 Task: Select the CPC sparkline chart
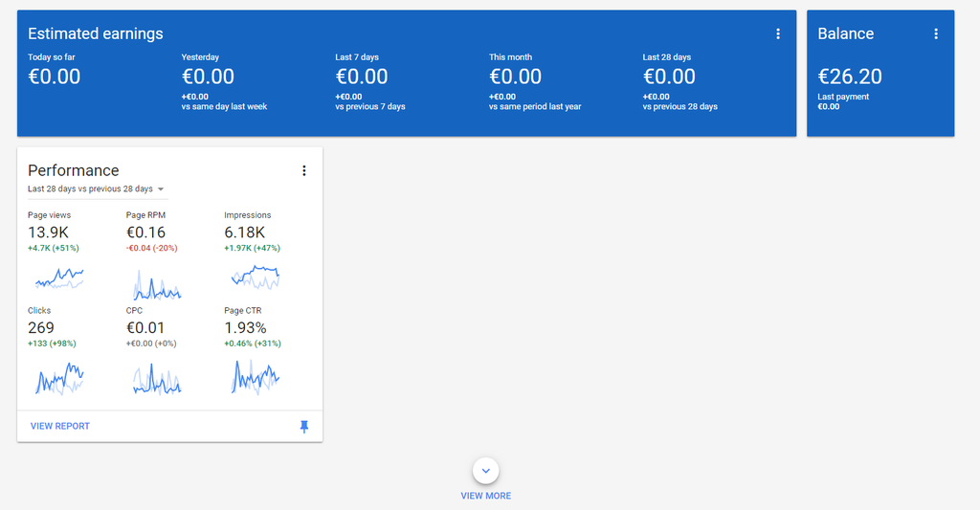[x=157, y=379]
